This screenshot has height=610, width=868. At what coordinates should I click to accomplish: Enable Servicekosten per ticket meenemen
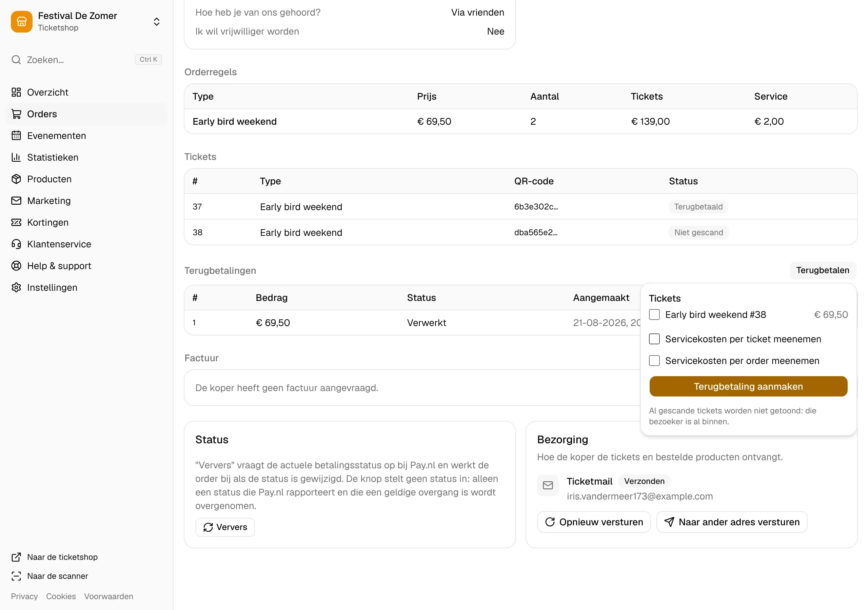[x=654, y=339]
